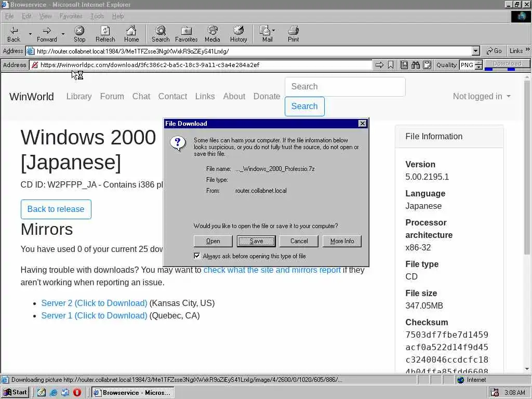Toggle Always ask before opening checkbox

[197, 256]
